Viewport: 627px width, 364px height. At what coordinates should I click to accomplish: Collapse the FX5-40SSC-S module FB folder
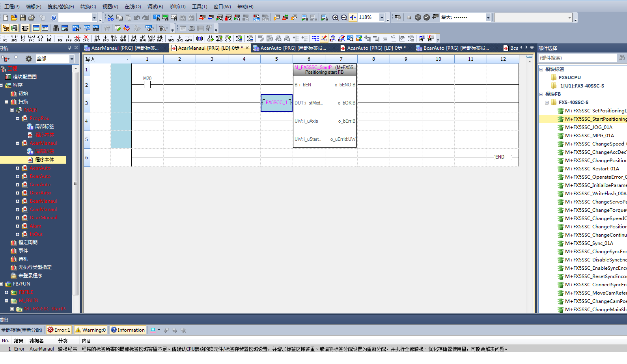tap(547, 103)
